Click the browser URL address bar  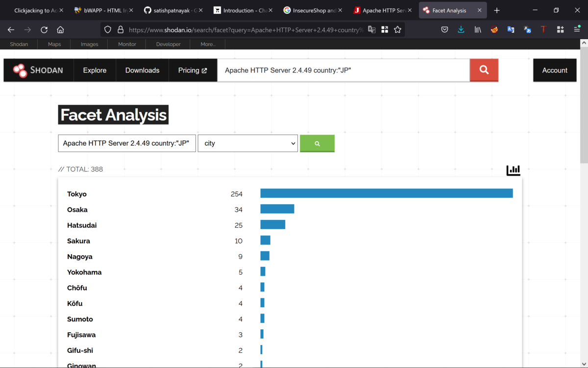click(x=245, y=29)
